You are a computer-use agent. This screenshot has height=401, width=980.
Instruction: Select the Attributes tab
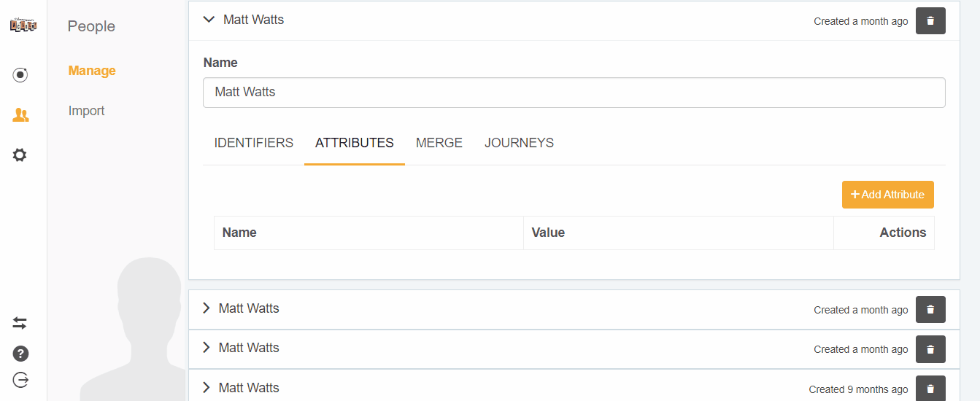[x=355, y=143]
